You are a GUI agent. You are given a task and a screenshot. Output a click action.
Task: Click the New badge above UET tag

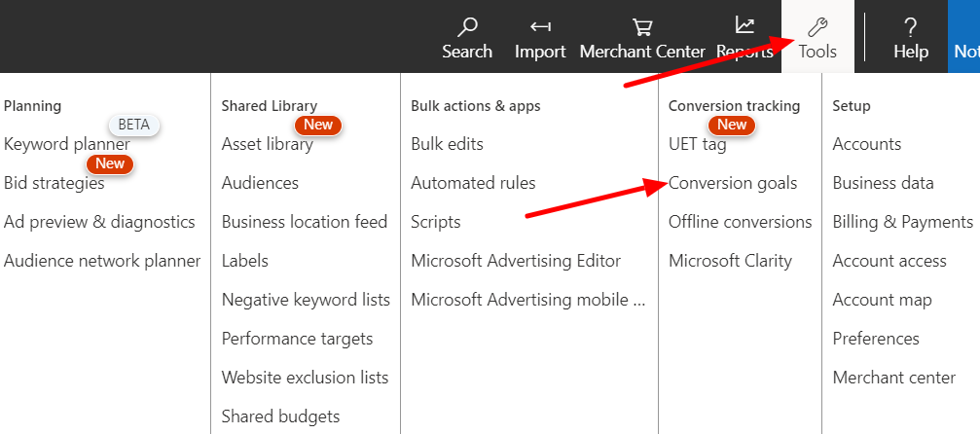(x=732, y=126)
